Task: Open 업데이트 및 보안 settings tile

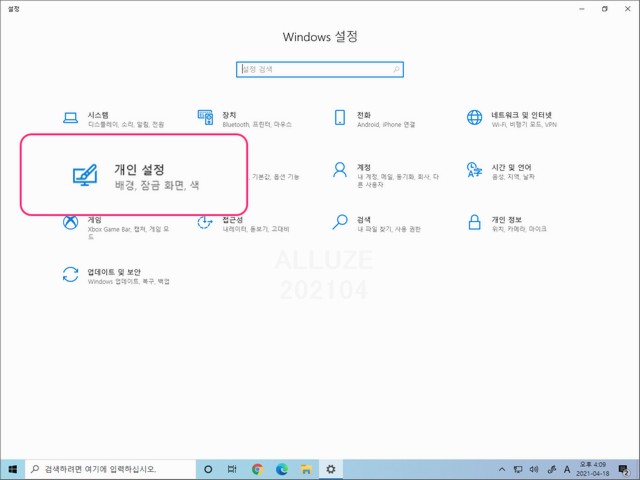Action: tap(116, 276)
